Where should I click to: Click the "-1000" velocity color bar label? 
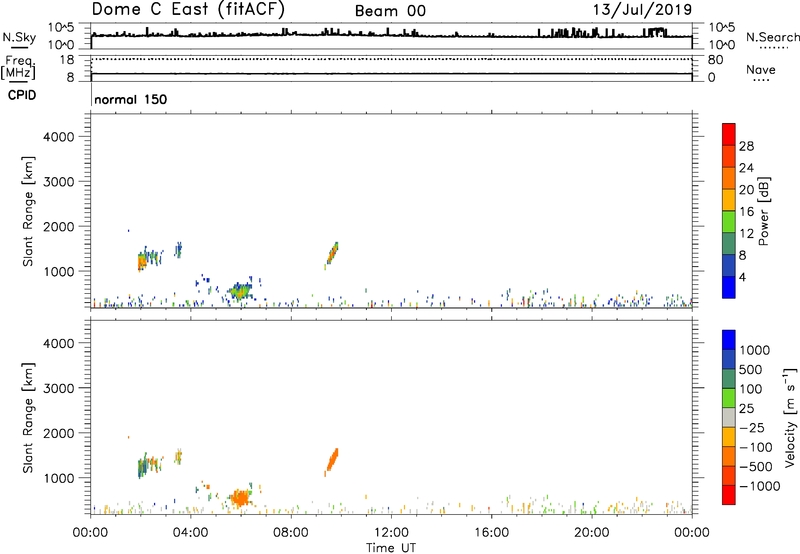click(760, 486)
